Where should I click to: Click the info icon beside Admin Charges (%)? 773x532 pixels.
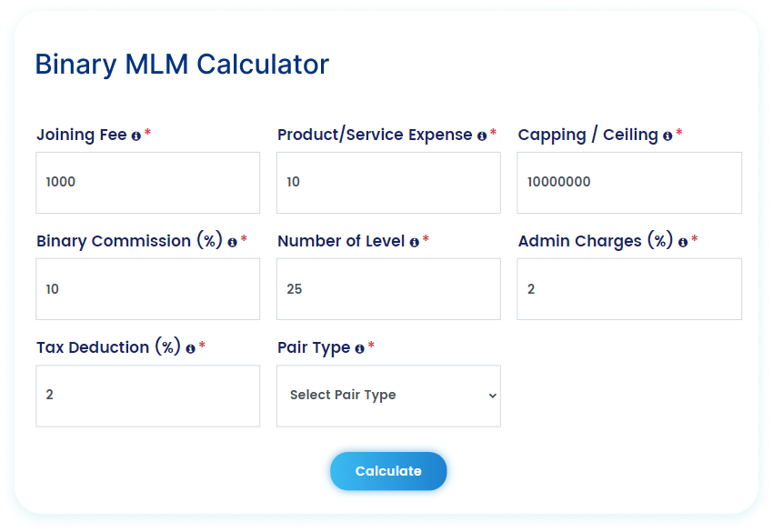point(683,243)
